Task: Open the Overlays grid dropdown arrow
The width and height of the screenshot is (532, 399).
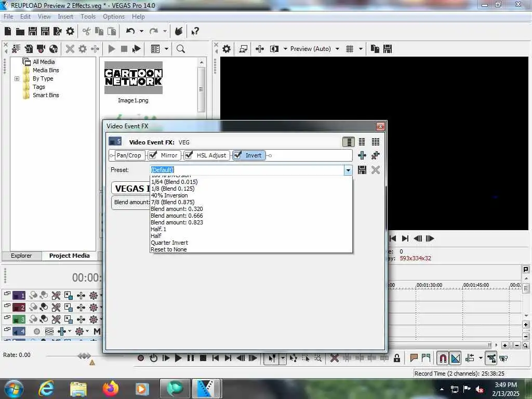Action: [x=361, y=49]
